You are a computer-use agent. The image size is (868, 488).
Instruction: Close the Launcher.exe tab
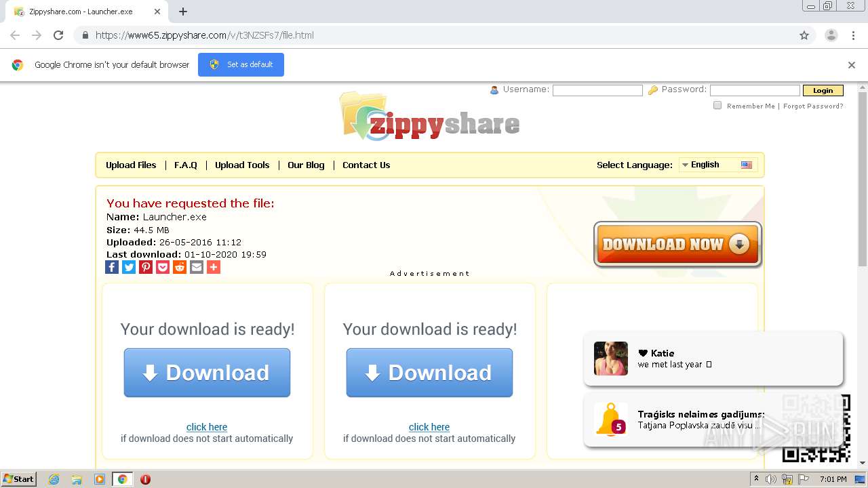pos(157,12)
